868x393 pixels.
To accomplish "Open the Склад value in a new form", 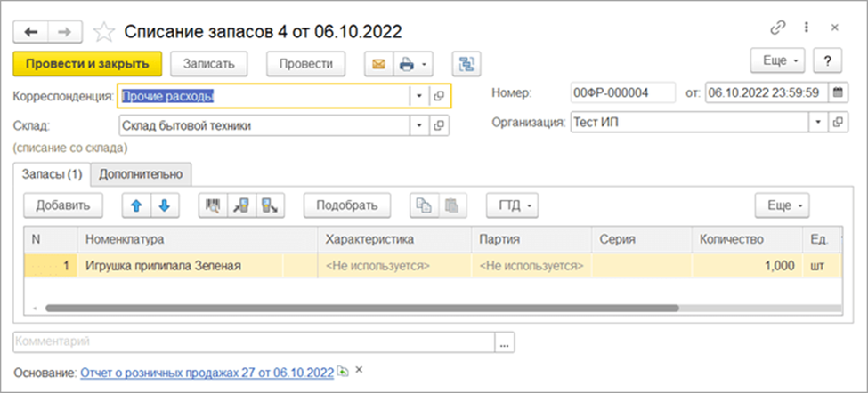I will point(438,126).
